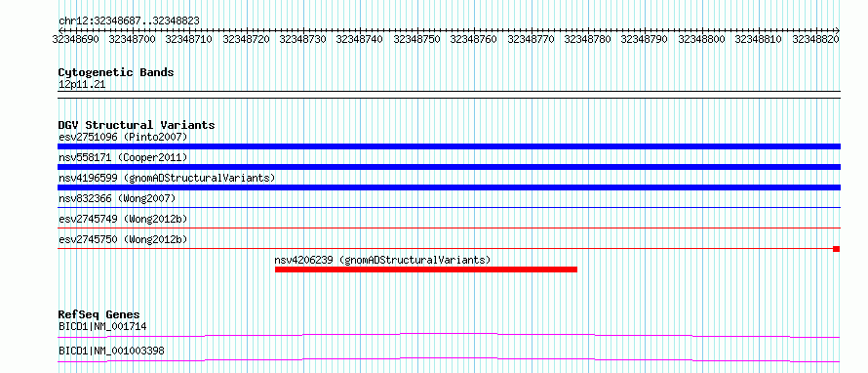Click ruler position 32348720
The width and height of the screenshot is (868, 373).
246,39
